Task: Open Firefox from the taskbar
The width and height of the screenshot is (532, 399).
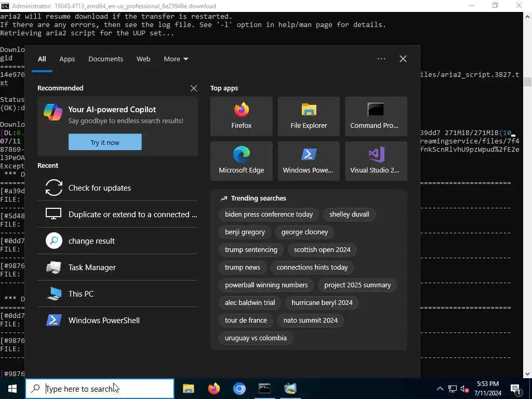Action: (214, 389)
